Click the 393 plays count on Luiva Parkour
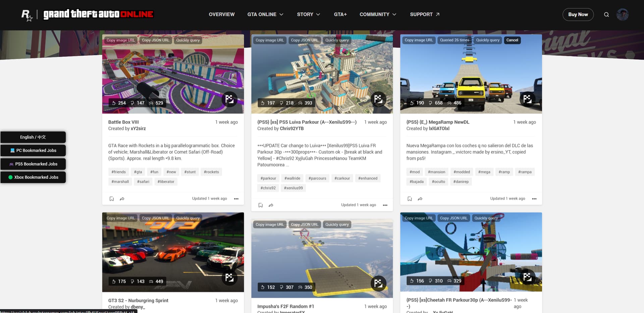 click(x=305, y=103)
